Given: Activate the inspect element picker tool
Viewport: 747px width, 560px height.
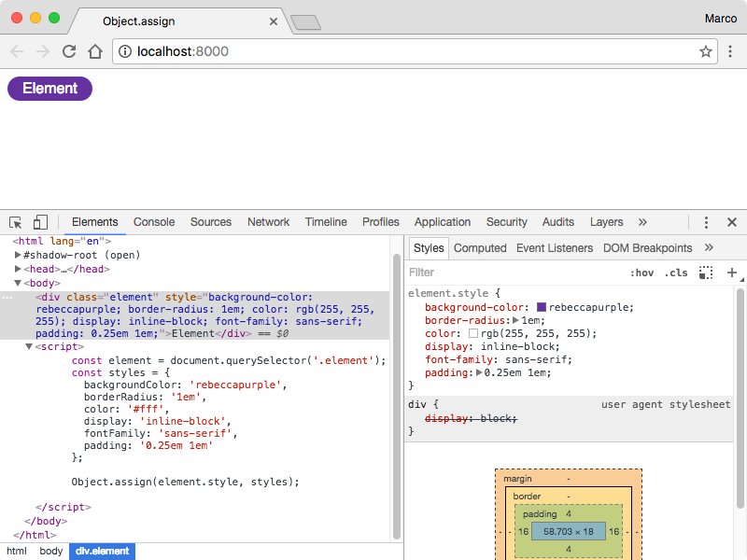Looking at the screenshot, I should [x=15, y=222].
